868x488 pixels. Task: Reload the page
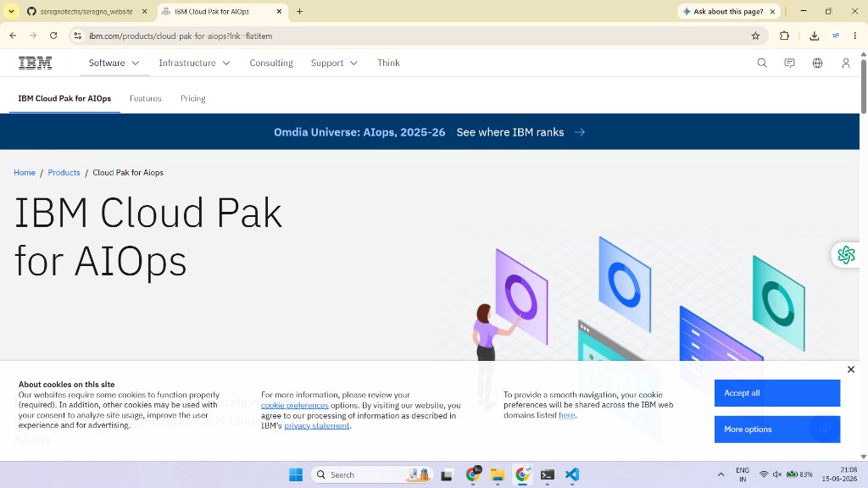click(x=53, y=36)
